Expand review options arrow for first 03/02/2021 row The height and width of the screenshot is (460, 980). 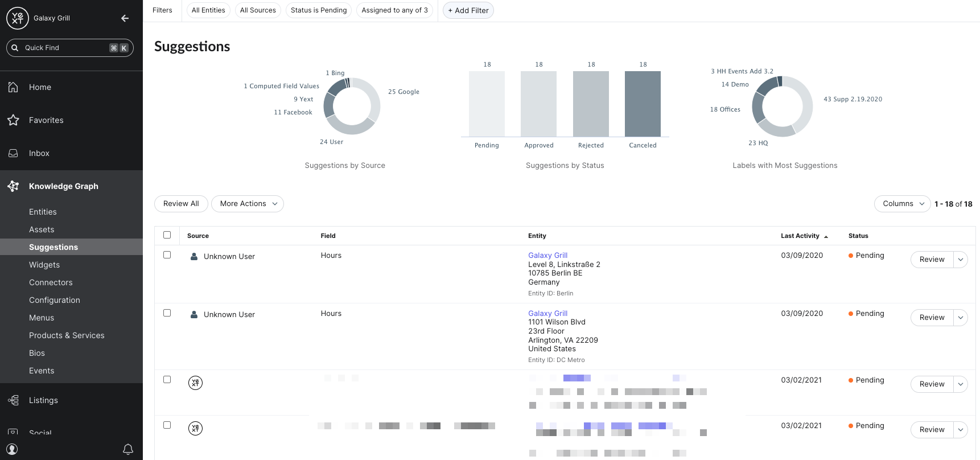pos(961,384)
